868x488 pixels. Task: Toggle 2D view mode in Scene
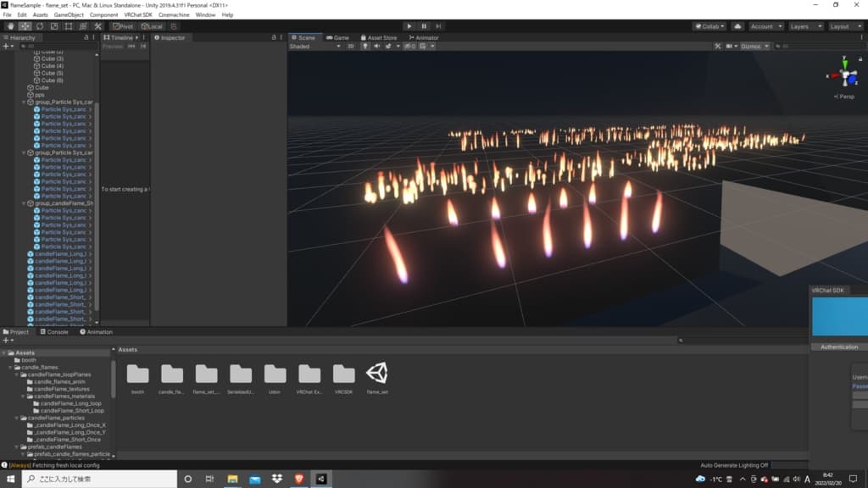(351, 47)
